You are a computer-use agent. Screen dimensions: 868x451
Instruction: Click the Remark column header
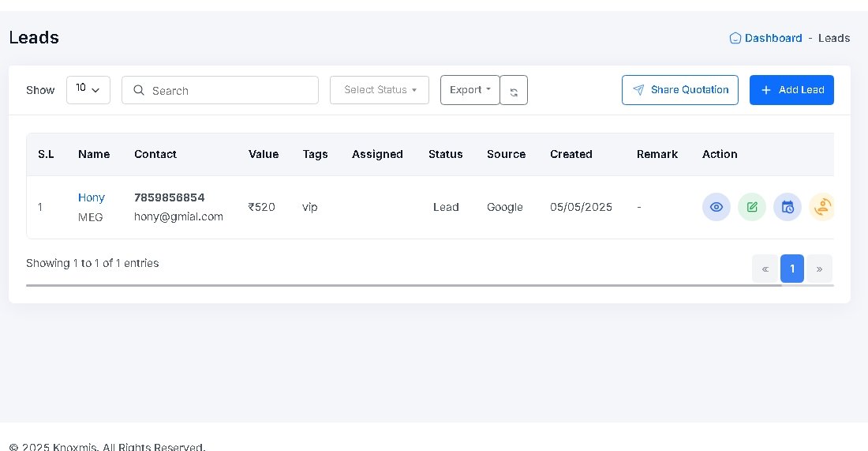657,154
